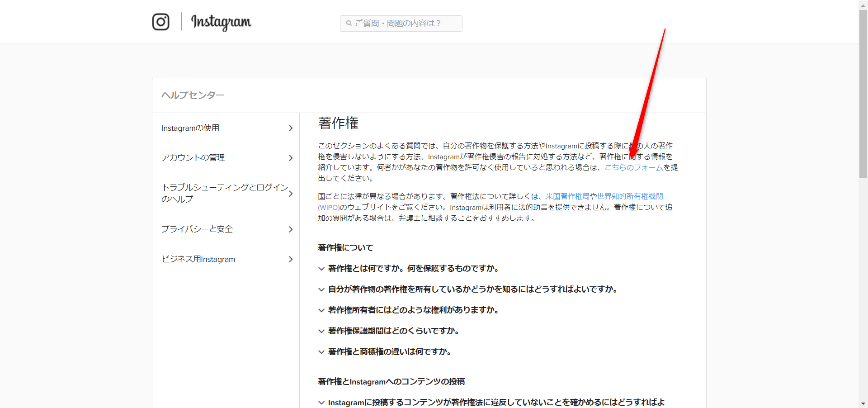Open the 米国著作権局 link
This screenshot has height=408, width=868.
(x=567, y=196)
